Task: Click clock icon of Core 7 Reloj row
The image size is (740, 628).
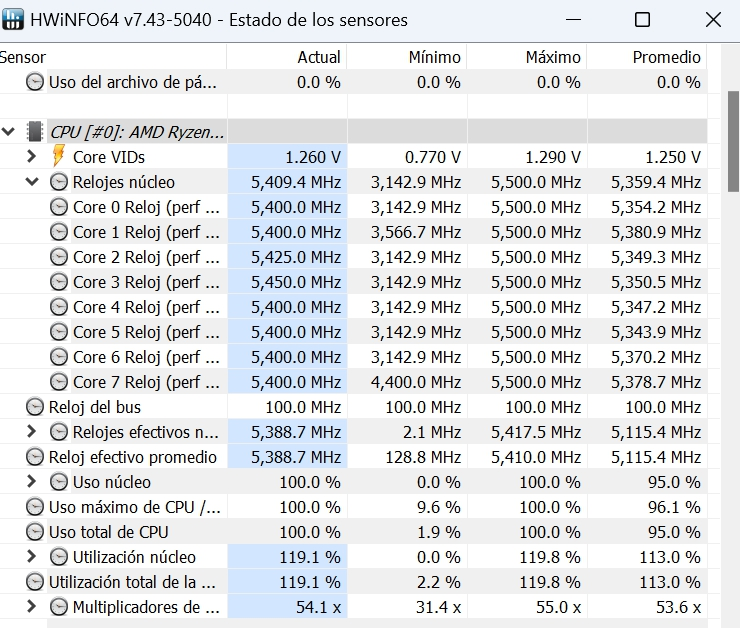Action: click(59, 382)
